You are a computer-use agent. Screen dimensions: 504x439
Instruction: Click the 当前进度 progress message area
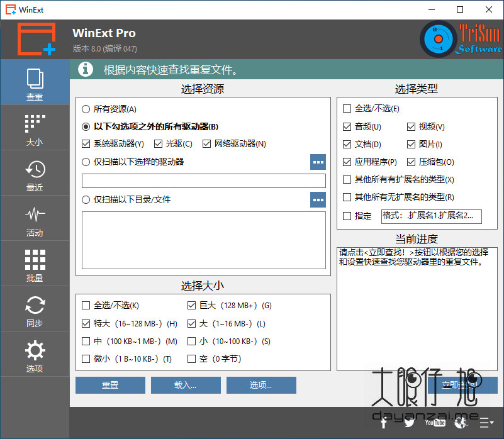417,309
